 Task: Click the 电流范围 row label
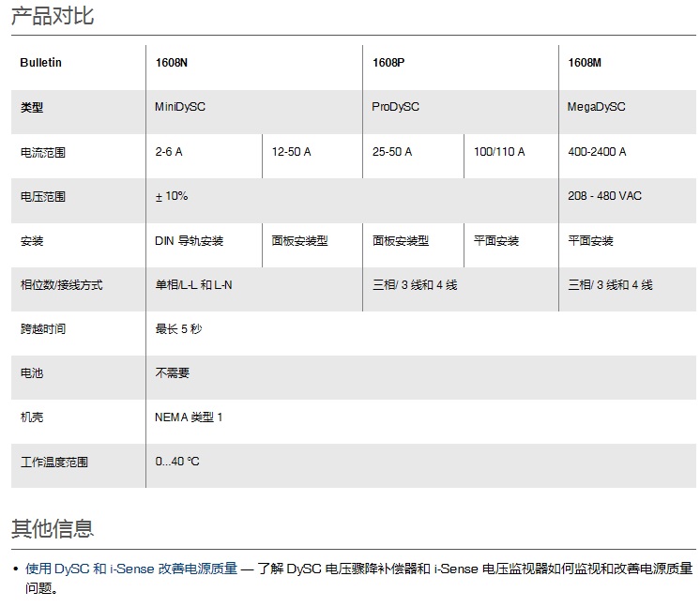(x=43, y=153)
